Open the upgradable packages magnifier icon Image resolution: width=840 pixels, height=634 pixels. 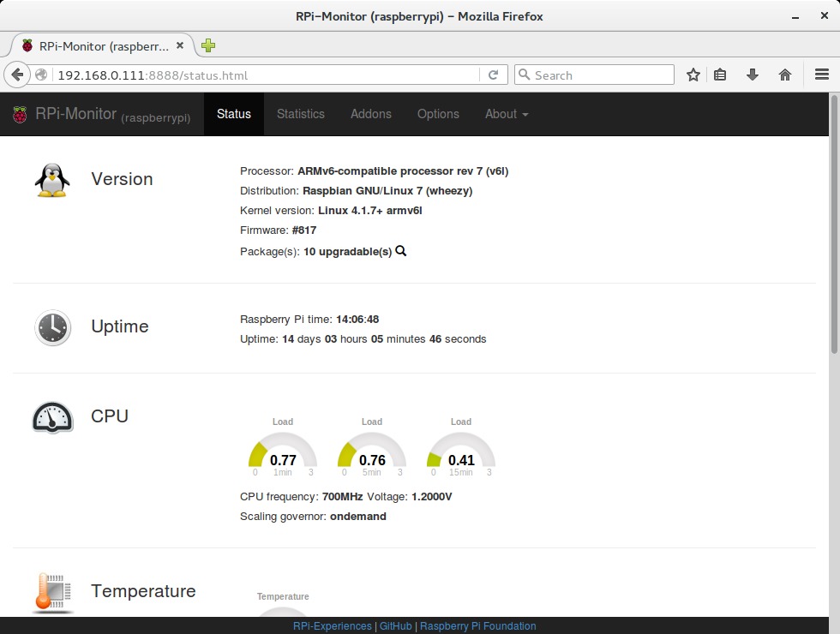click(x=400, y=251)
